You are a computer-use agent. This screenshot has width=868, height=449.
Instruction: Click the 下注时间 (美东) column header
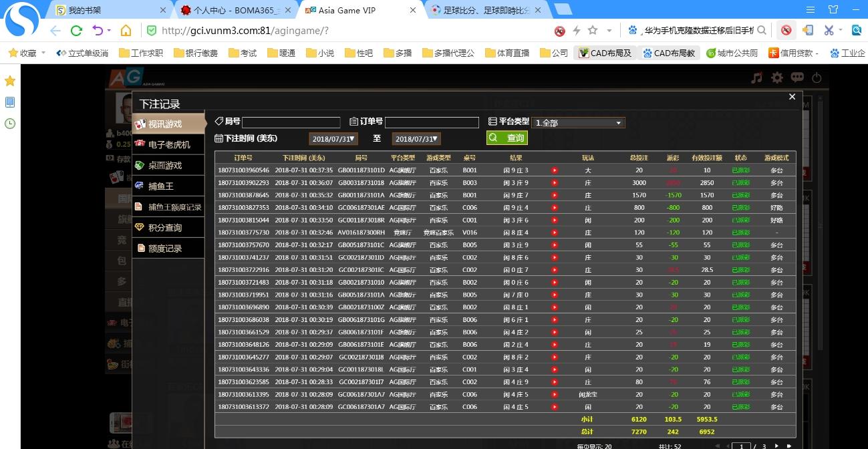click(x=303, y=158)
